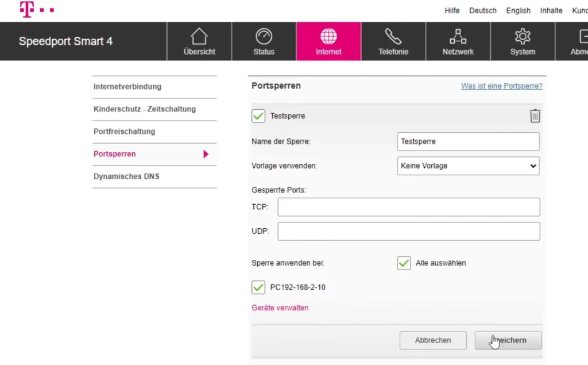The height and width of the screenshot is (365, 588).
Task: Click the partially visible Abmelden tab
Action: click(x=572, y=41)
